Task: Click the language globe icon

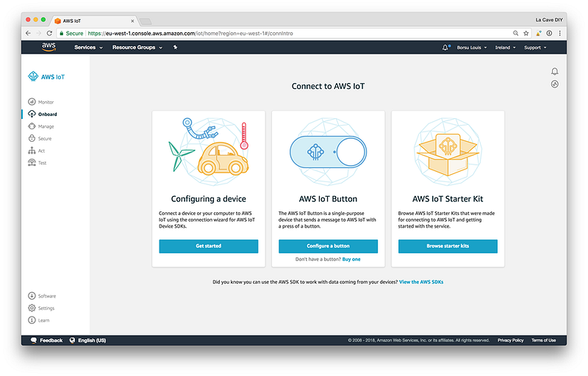Action: pos(72,340)
